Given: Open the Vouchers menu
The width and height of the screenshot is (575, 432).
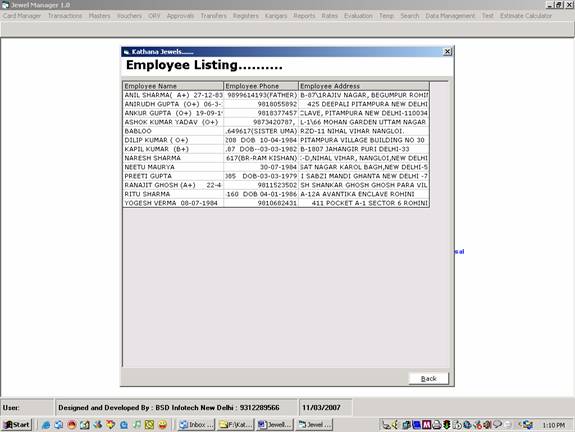Looking at the screenshot, I should pyautogui.click(x=129, y=16).
